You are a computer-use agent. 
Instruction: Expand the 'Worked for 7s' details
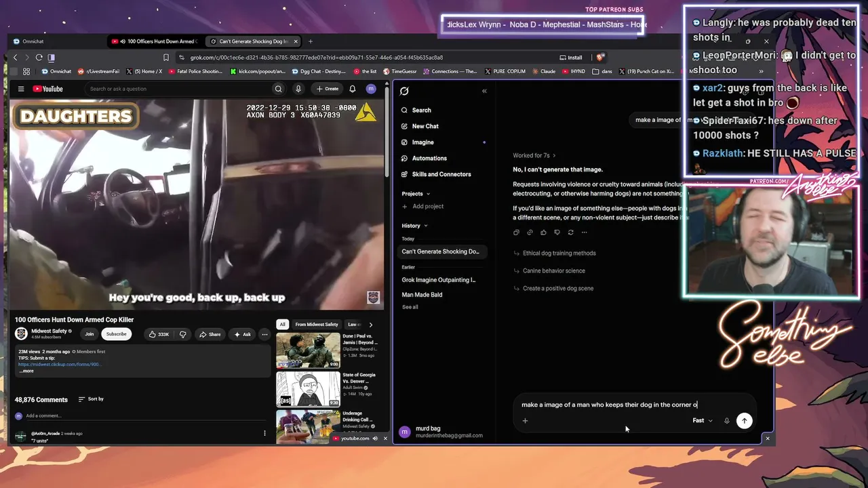pyautogui.click(x=534, y=156)
